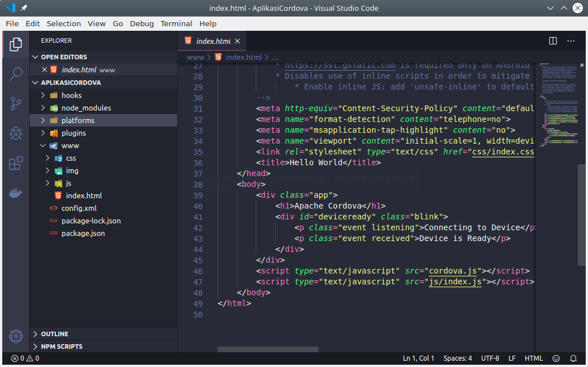588x367 pixels.
Task: Open the Manage gear menu
Action: click(15, 336)
